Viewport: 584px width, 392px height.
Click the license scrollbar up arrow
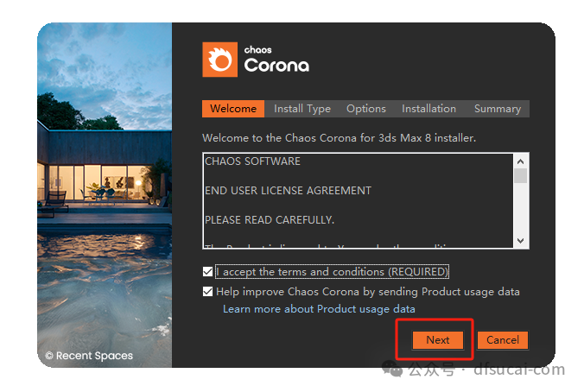coord(521,161)
